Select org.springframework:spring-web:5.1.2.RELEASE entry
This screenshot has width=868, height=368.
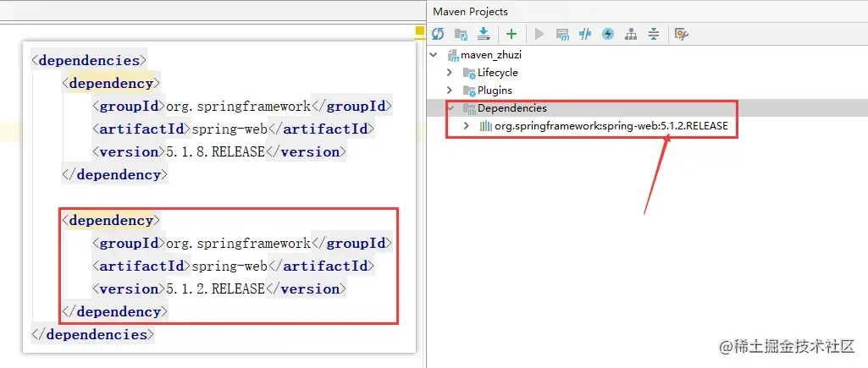(611, 126)
